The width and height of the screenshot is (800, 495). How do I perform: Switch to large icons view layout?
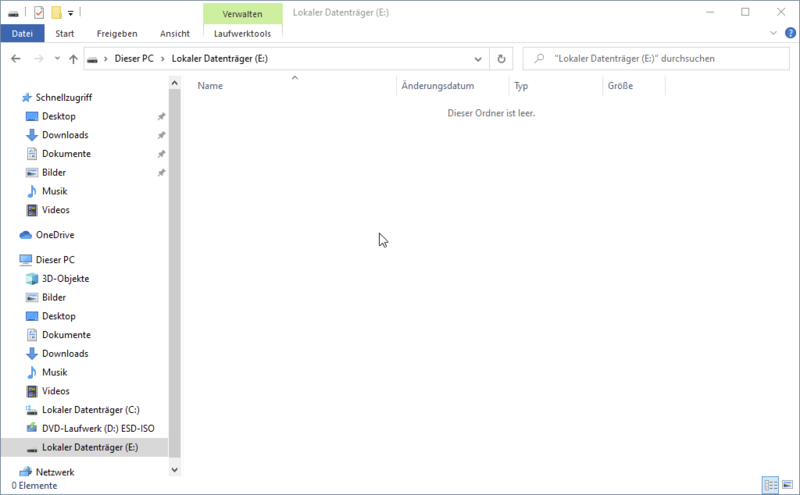(787, 484)
